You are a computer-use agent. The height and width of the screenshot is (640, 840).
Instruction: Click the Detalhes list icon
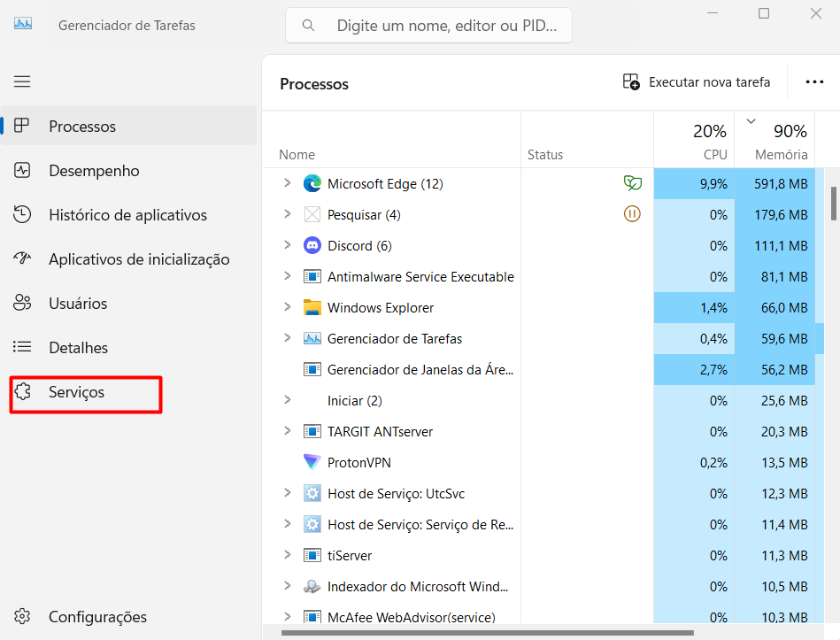(22, 347)
